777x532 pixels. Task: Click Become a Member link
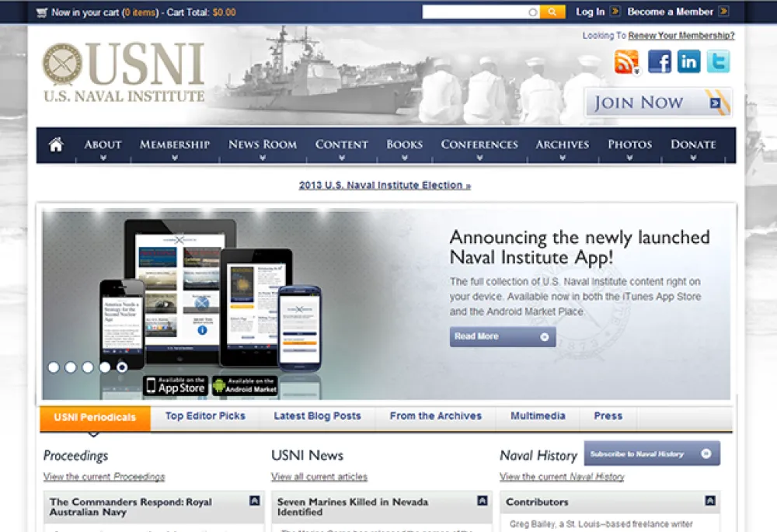(x=670, y=12)
